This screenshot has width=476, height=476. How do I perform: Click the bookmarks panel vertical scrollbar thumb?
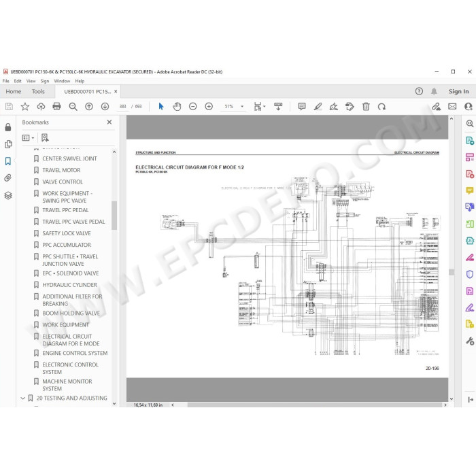click(114, 216)
